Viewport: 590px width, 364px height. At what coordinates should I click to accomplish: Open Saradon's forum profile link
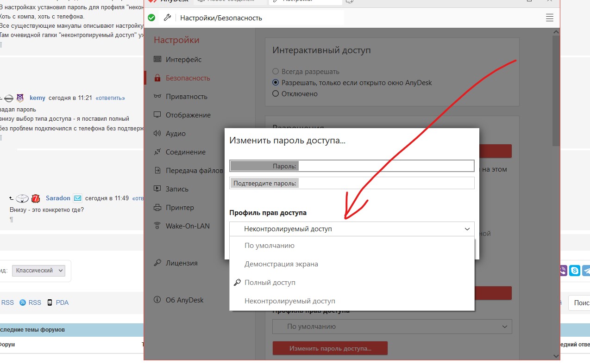pos(58,198)
